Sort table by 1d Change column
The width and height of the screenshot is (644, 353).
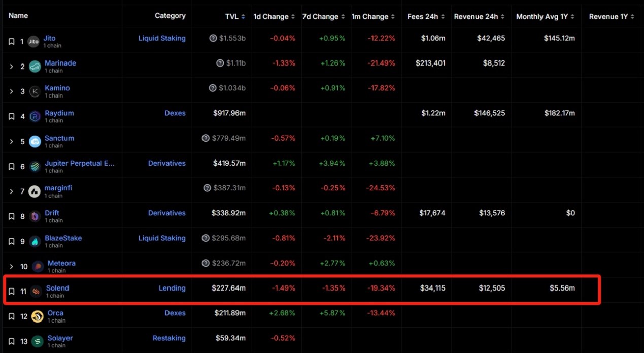click(274, 17)
